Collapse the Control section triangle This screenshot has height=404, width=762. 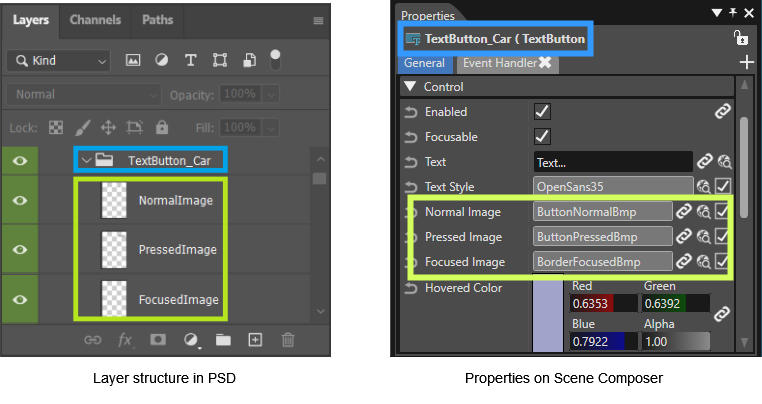pyautogui.click(x=410, y=87)
